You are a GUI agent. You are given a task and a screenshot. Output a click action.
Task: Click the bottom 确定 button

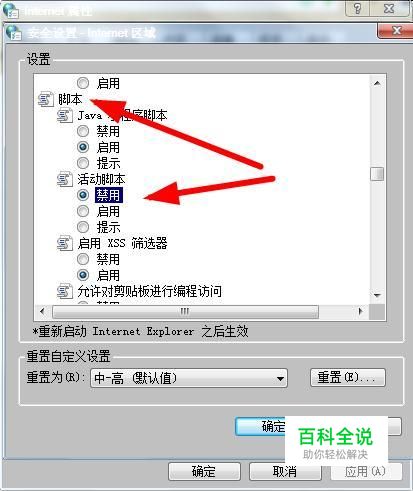(204, 471)
